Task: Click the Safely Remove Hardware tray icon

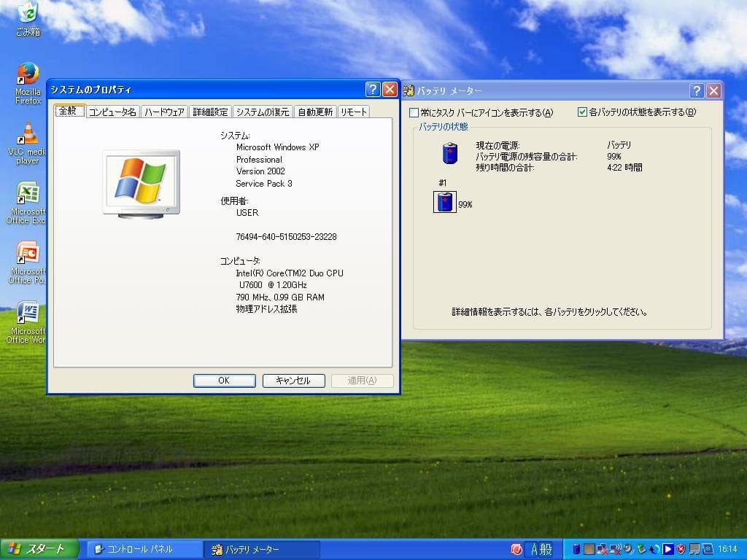Action: click(x=642, y=549)
